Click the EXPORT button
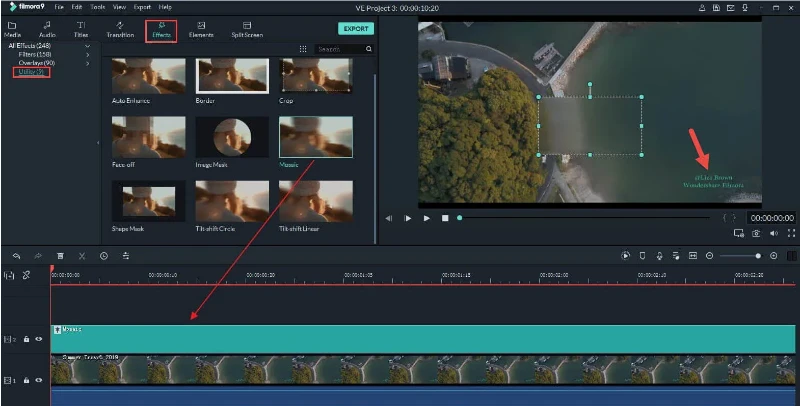 click(x=356, y=29)
